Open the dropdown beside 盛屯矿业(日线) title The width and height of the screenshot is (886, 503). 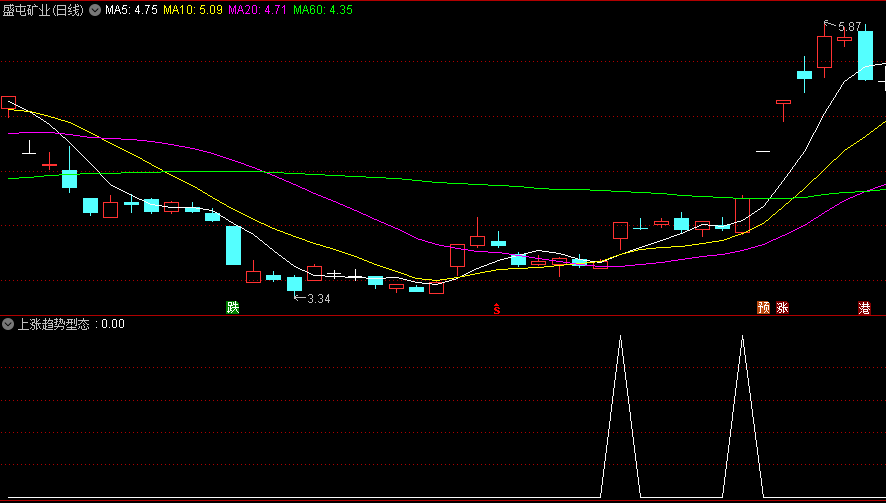click(95, 10)
